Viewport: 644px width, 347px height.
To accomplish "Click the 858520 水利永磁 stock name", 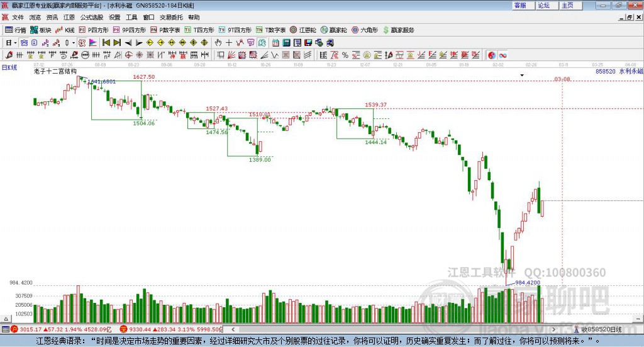I will pos(619,71).
